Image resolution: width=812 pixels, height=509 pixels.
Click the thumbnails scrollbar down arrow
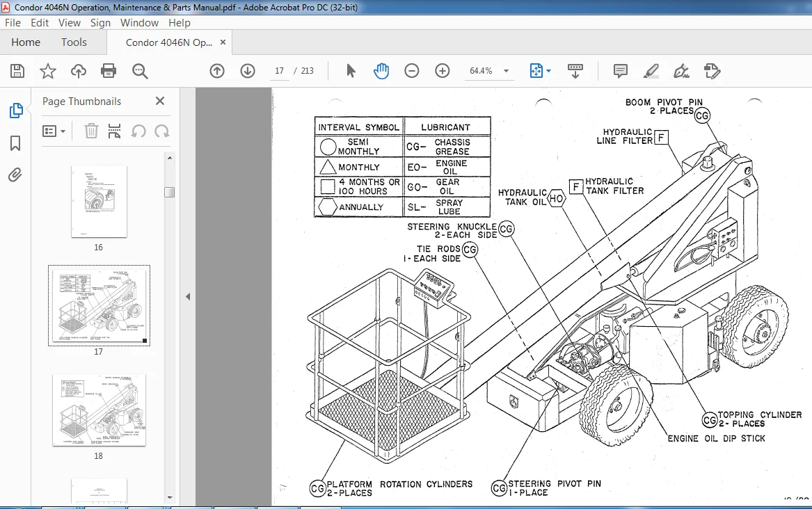click(170, 498)
